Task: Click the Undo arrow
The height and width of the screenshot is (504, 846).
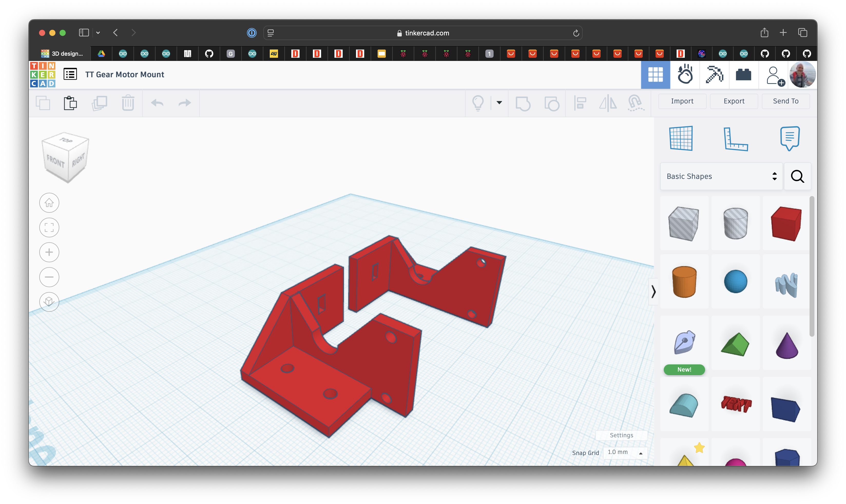Action: coord(157,103)
